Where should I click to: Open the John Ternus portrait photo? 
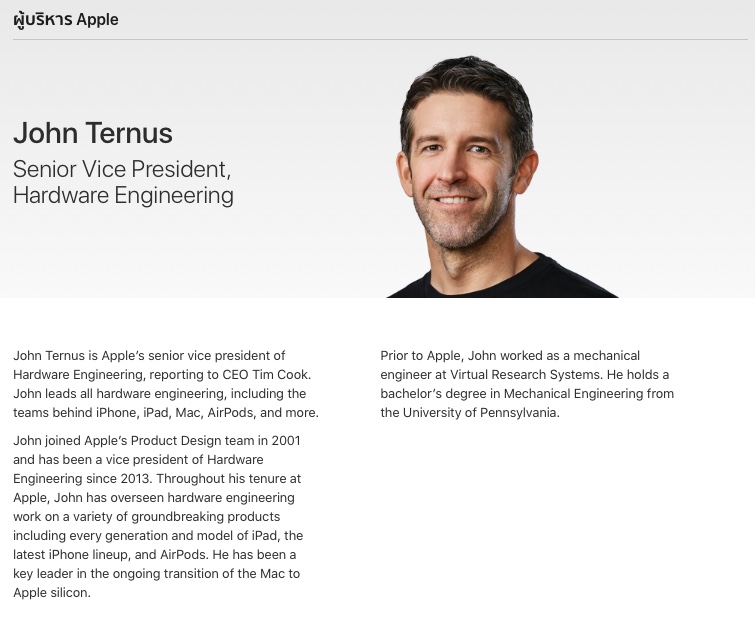(x=472, y=180)
